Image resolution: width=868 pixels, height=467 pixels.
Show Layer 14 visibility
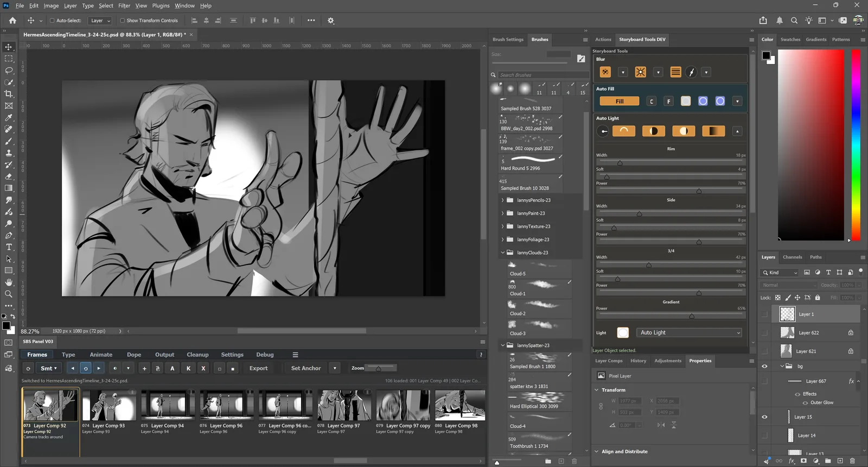765,436
